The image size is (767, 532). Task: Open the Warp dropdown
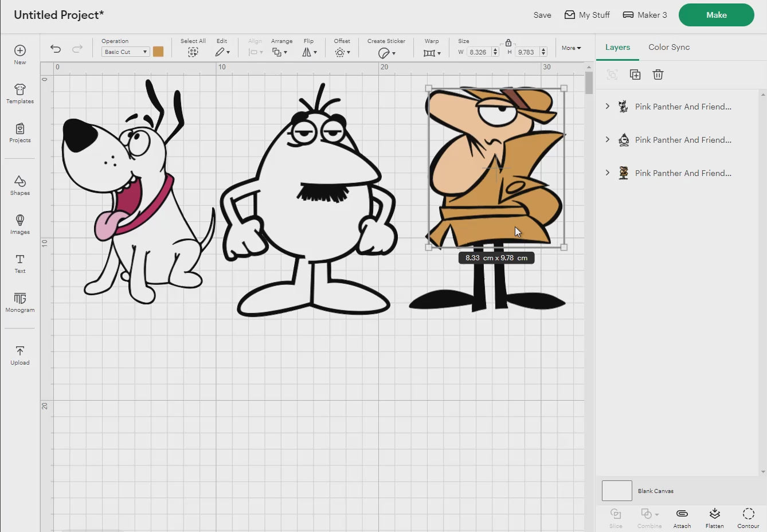click(432, 53)
